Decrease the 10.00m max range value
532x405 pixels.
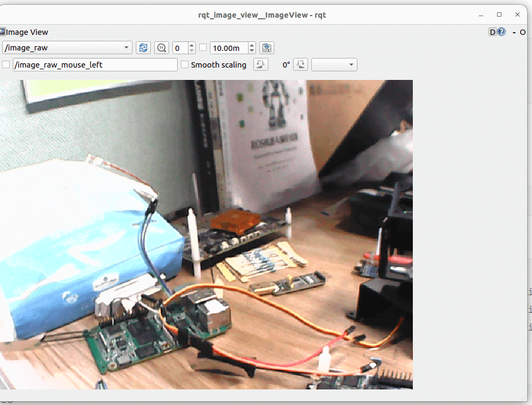tap(252, 50)
